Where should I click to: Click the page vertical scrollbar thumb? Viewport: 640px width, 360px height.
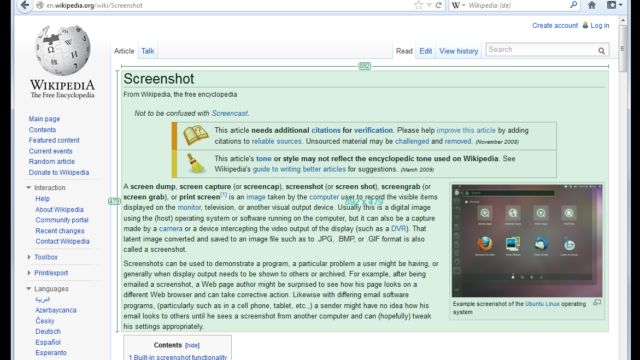point(622,48)
